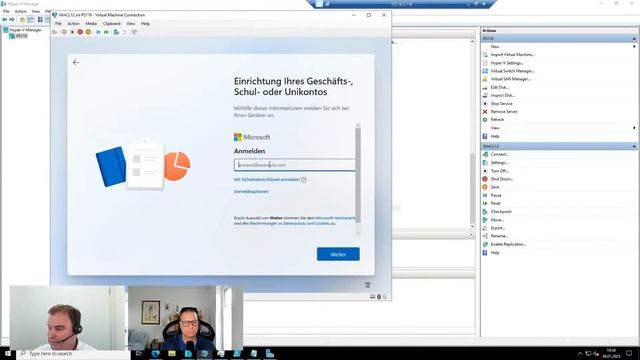Image resolution: width=640 pixels, height=360 pixels.
Task: Click Rename action in Actions pane
Action: [499, 236]
